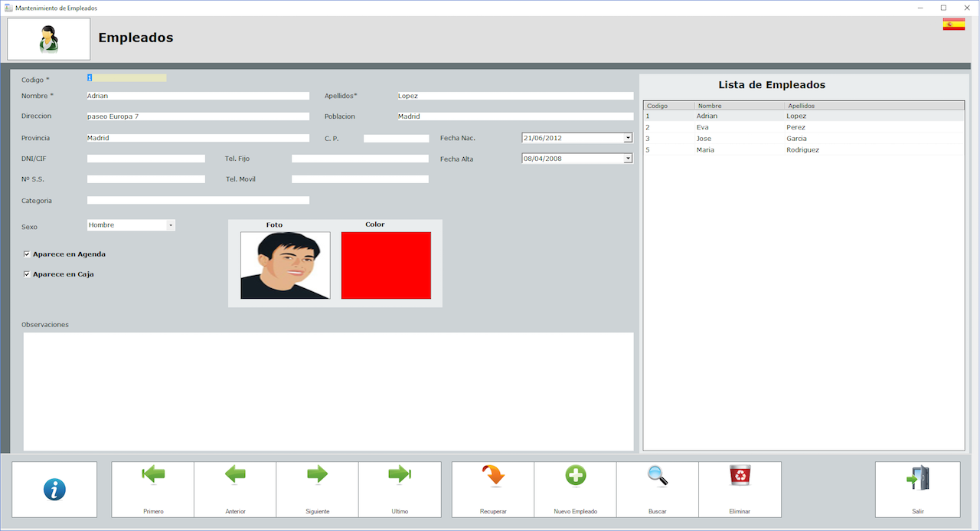
Task: Click the employee Foto thumbnail
Action: point(285,265)
